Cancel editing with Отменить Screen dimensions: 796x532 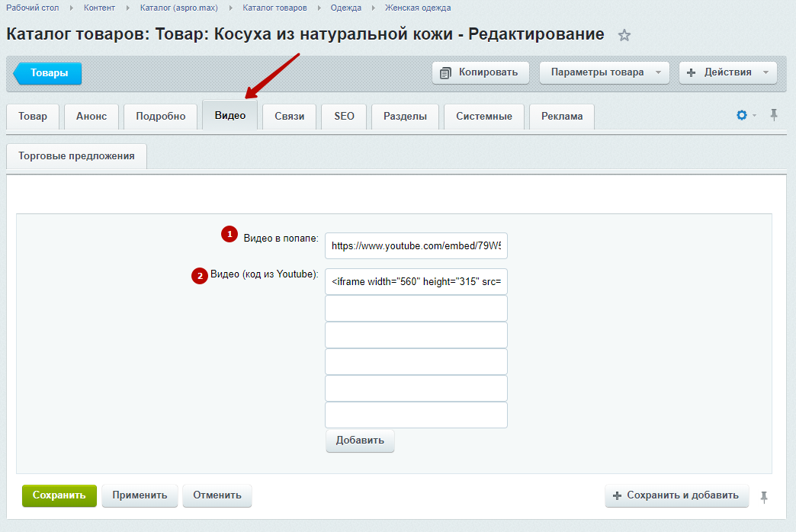pyautogui.click(x=217, y=495)
